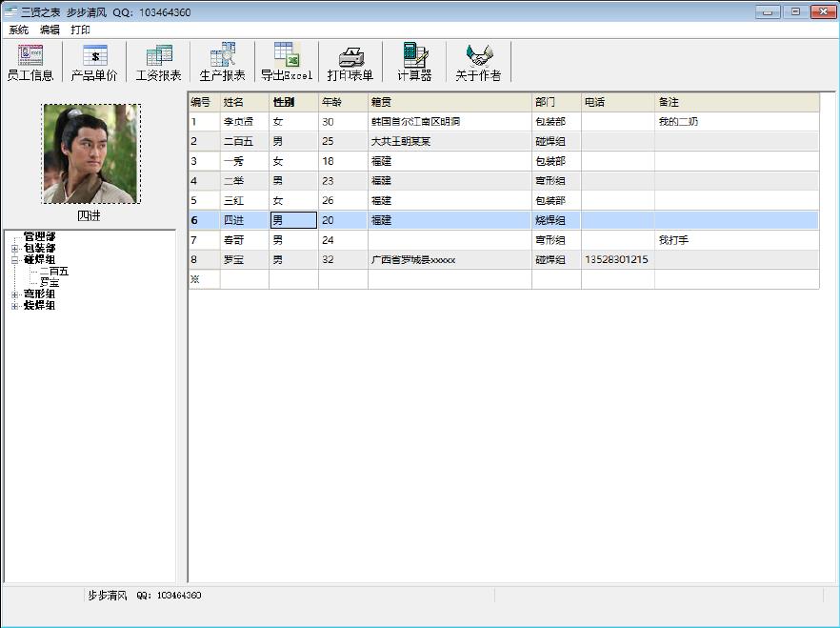Open the 编辑 menu

(50, 30)
